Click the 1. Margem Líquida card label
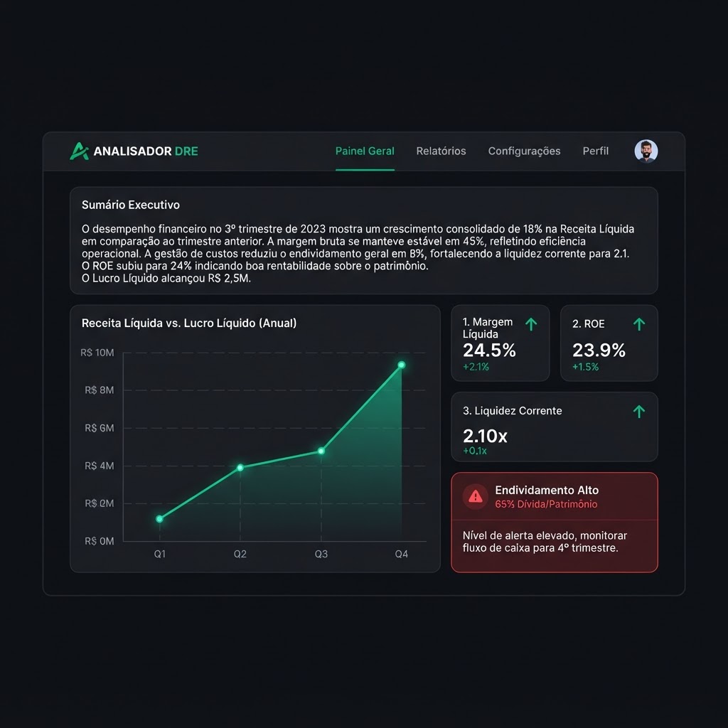 click(x=488, y=328)
